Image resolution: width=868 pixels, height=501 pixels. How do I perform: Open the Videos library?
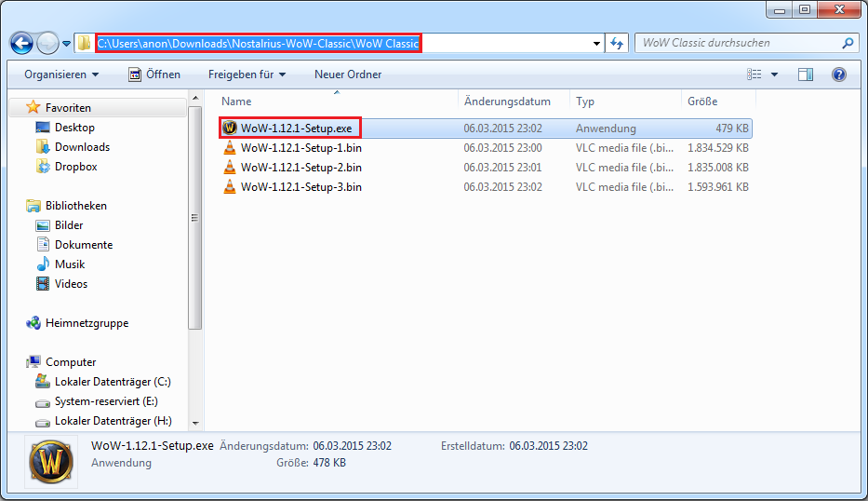pos(71,284)
